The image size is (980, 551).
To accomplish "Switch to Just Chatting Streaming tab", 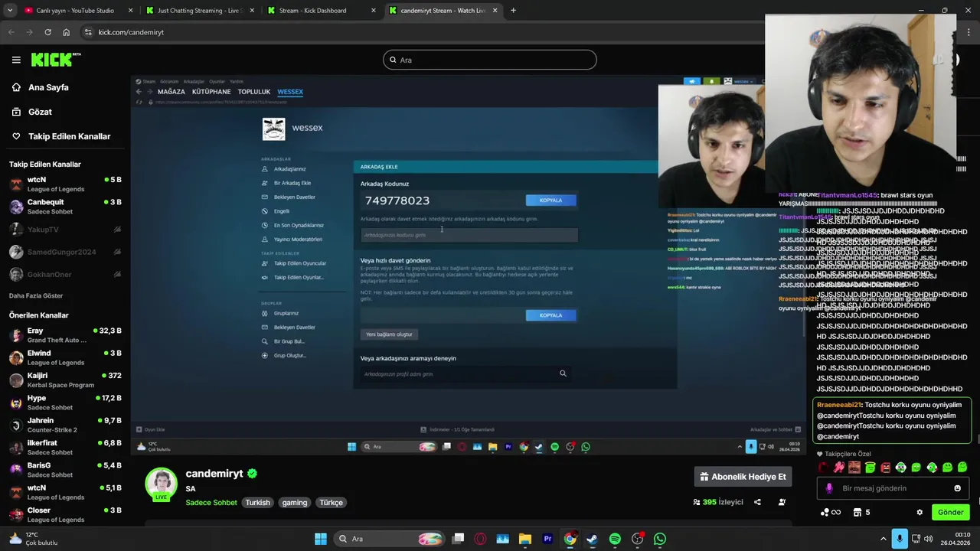I will pyautogui.click(x=200, y=11).
